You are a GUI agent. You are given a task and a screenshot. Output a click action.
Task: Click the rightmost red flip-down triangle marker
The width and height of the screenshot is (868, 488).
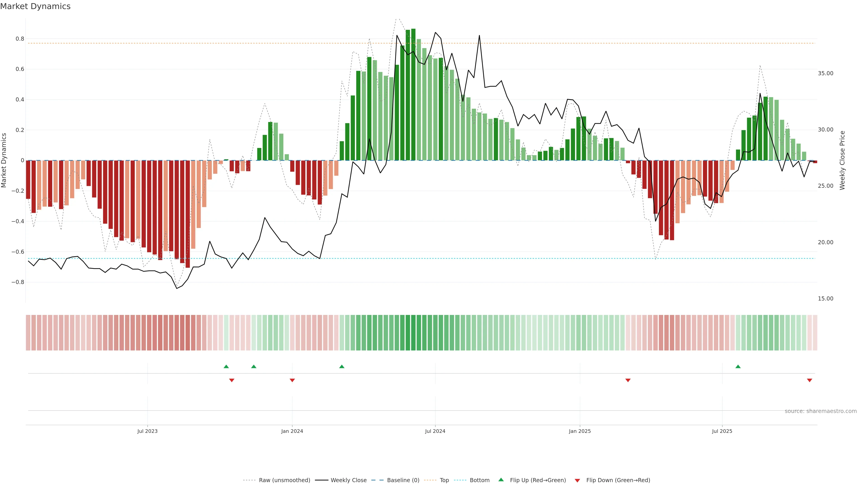point(809,380)
